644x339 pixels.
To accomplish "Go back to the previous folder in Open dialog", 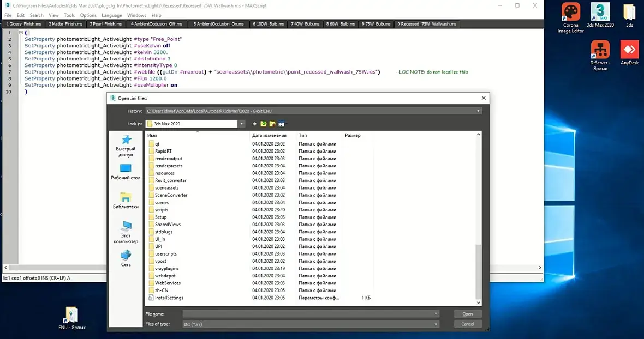I will [255, 124].
